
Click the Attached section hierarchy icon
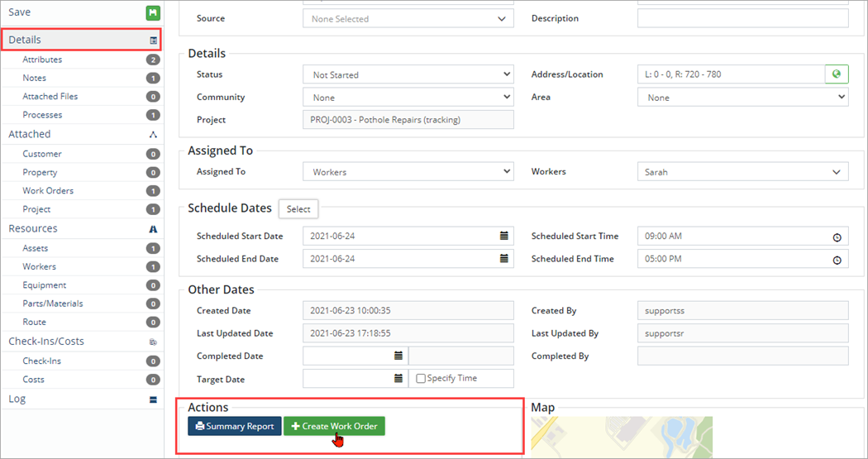pos(153,135)
